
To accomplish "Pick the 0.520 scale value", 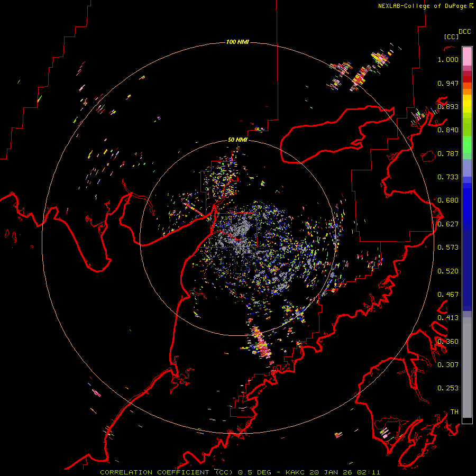I will pyautogui.click(x=448, y=271).
